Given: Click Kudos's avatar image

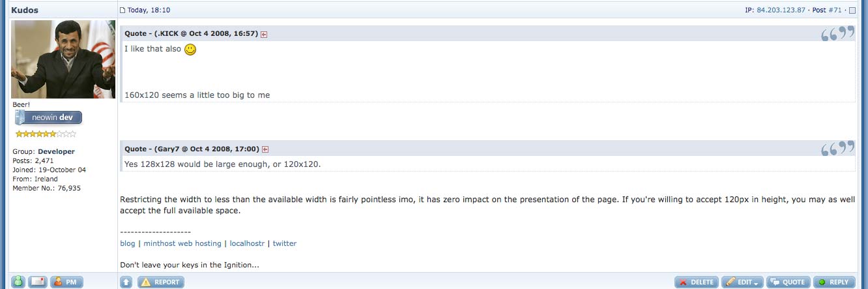Looking at the screenshot, I should (x=63, y=59).
